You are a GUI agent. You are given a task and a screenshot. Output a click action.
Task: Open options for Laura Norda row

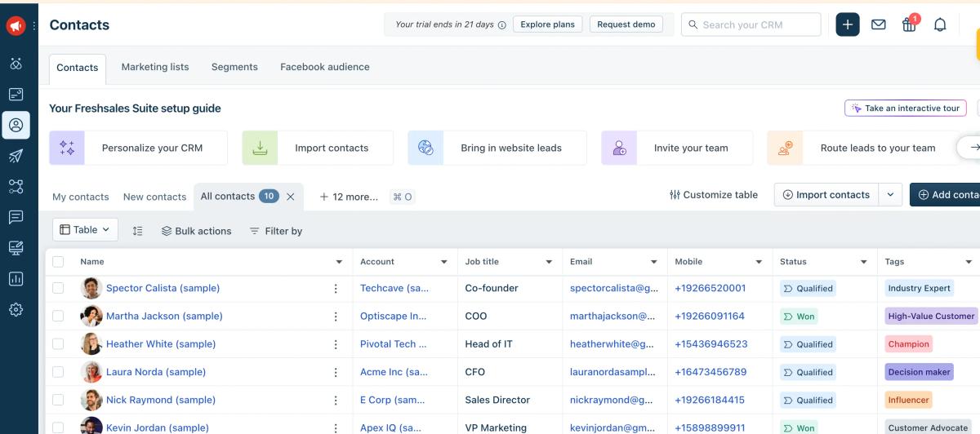[x=336, y=372]
